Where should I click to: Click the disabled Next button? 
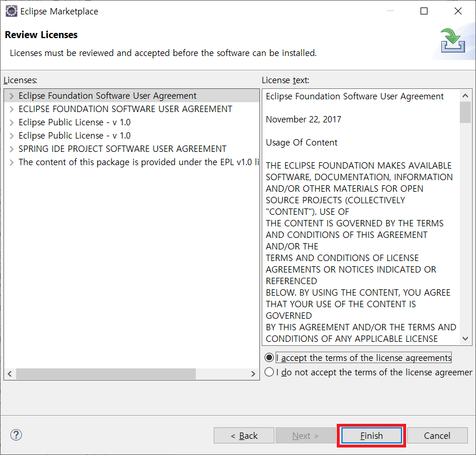[306, 435]
